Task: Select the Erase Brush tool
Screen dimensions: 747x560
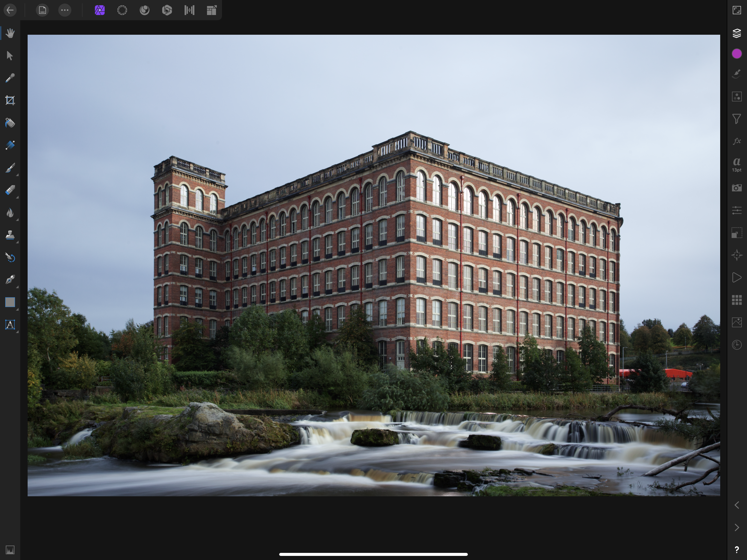Action: pyautogui.click(x=10, y=190)
